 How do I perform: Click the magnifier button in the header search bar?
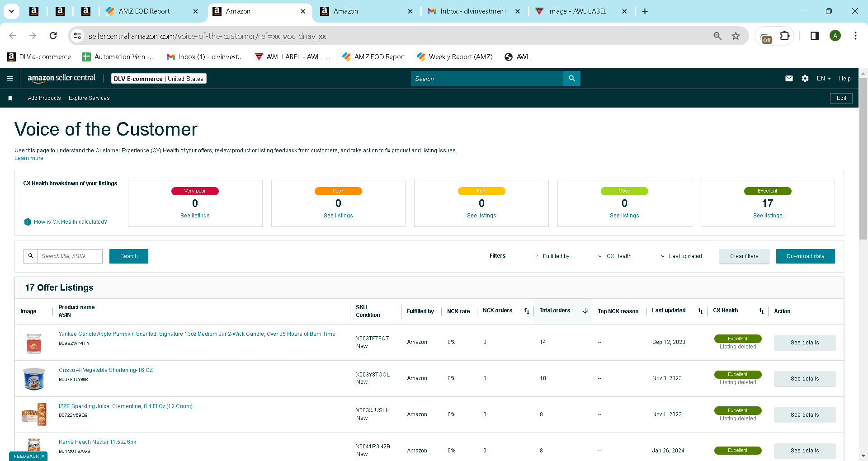click(x=572, y=79)
